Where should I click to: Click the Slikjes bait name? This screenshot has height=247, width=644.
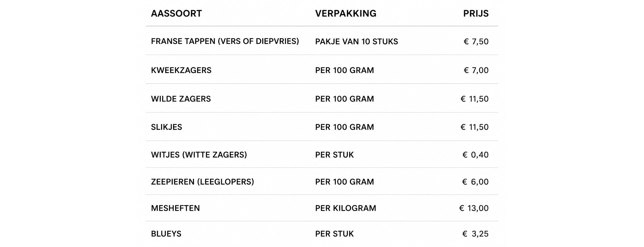coord(166,127)
